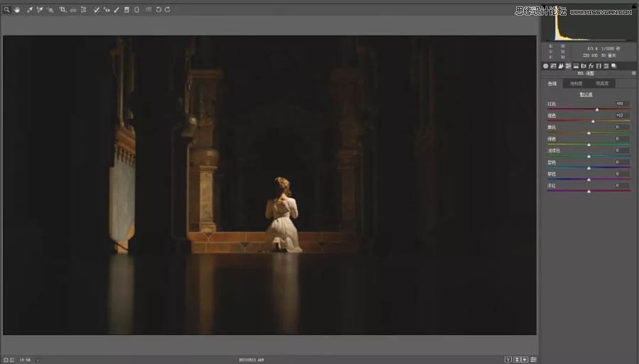Adjust the Aquas hue slider
The width and height of the screenshot is (639, 364).
coord(589,156)
